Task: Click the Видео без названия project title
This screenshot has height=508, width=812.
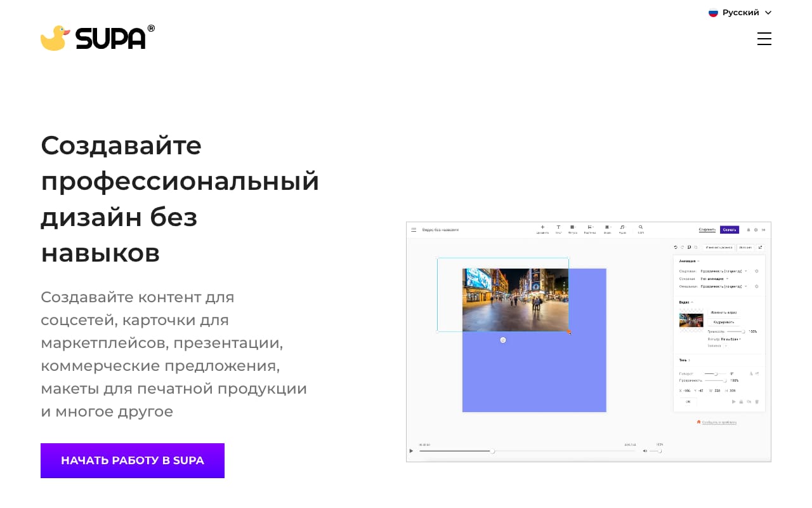Action: click(x=440, y=230)
